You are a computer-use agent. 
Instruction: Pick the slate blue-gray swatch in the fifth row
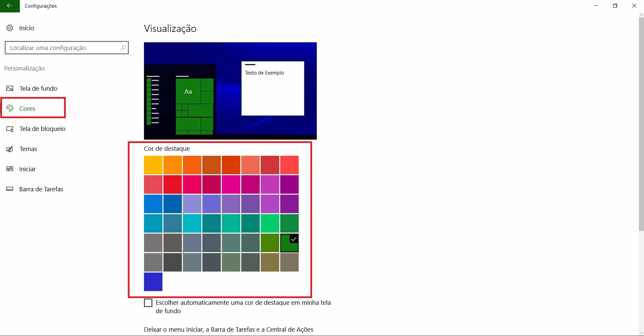tap(192, 243)
